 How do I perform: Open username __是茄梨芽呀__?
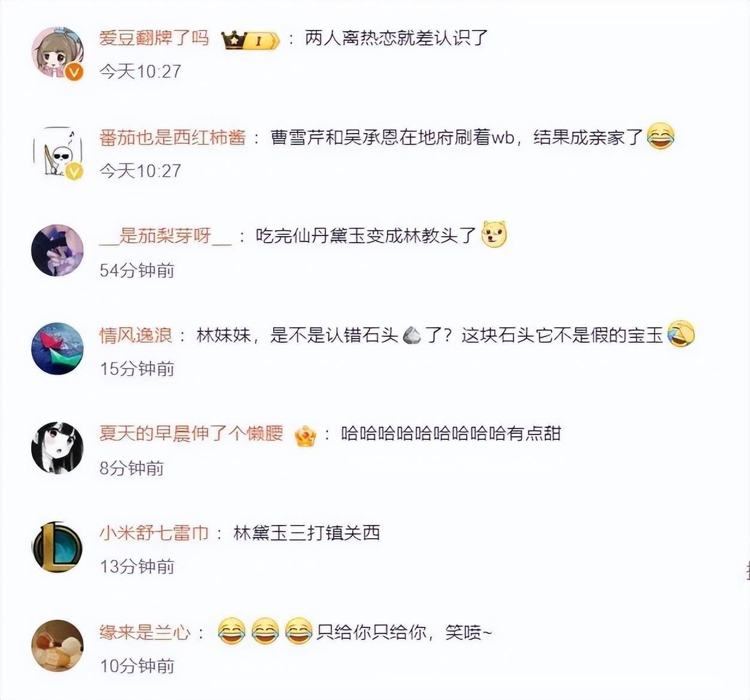165,236
